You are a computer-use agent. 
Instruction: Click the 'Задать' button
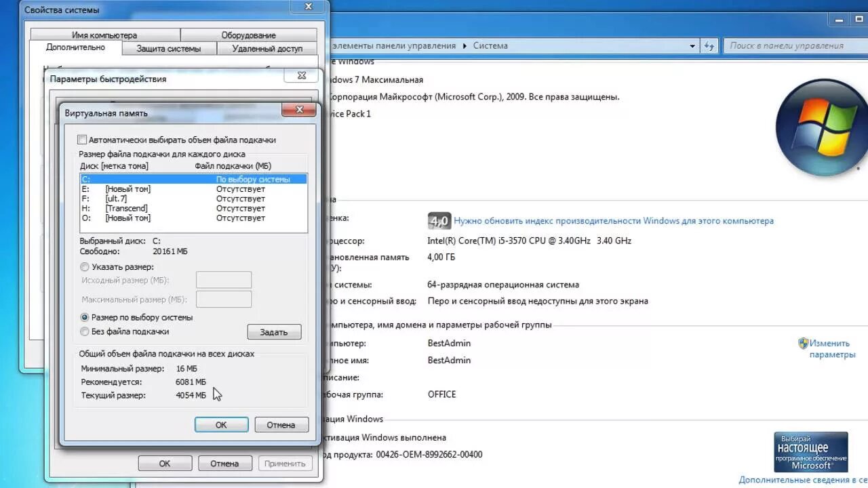274,332
